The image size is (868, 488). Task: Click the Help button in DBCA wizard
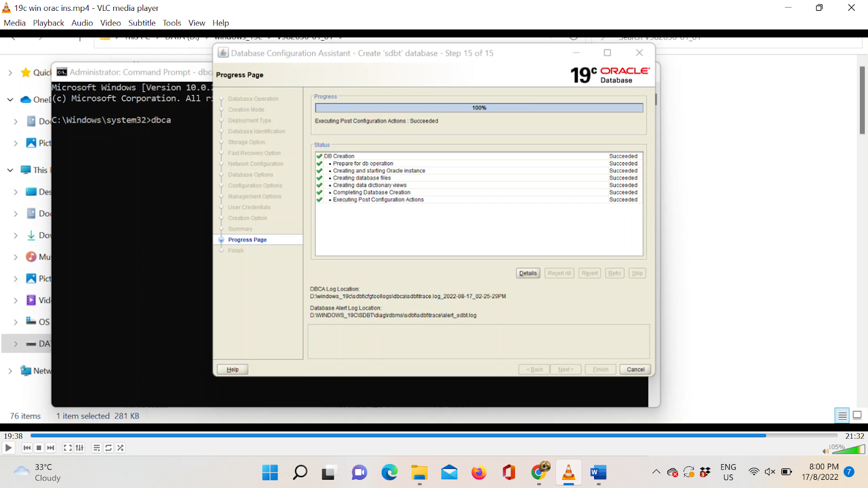[x=233, y=369]
